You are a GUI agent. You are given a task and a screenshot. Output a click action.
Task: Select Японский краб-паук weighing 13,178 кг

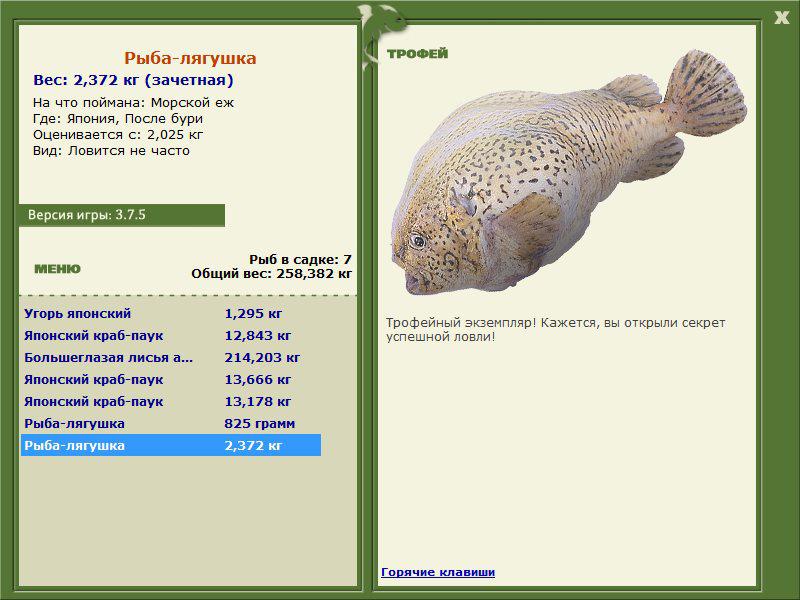tap(171, 402)
